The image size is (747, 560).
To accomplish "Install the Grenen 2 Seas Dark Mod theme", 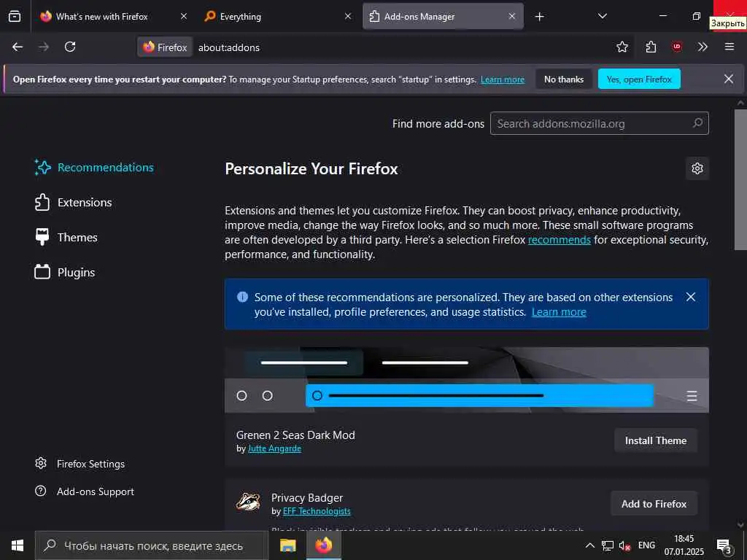I will (x=656, y=440).
